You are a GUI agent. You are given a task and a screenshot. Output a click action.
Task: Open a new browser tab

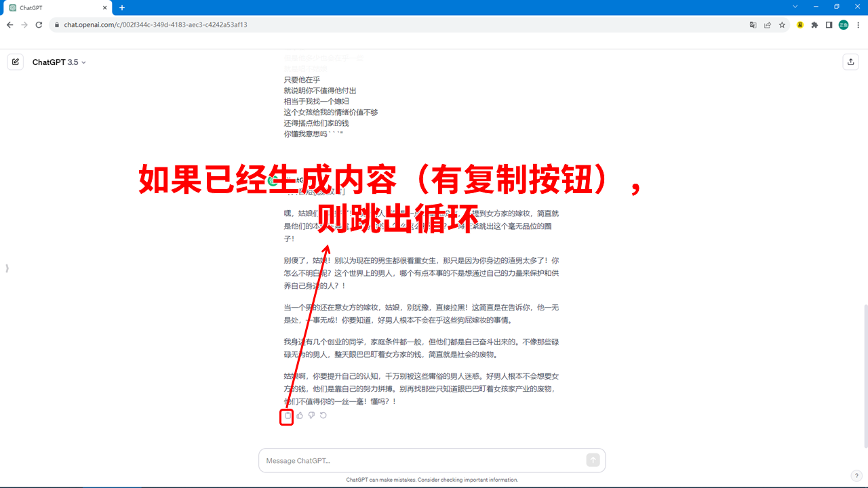[x=122, y=8]
